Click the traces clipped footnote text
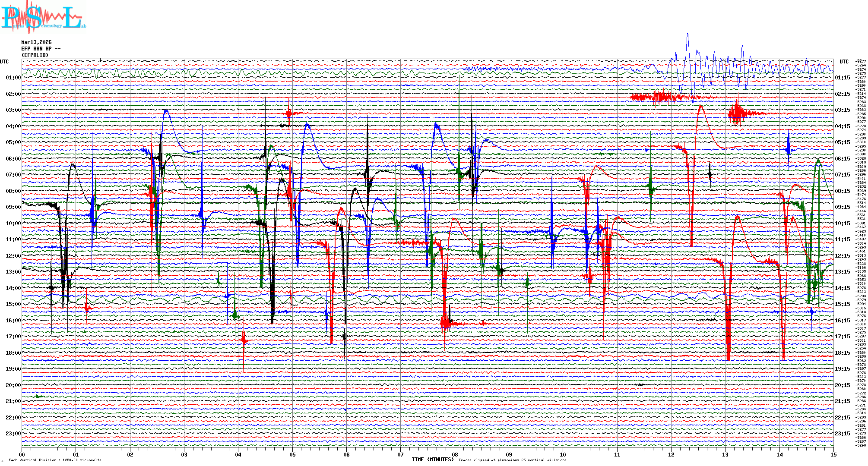This screenshot has width=868, height=466. point(512,460)
